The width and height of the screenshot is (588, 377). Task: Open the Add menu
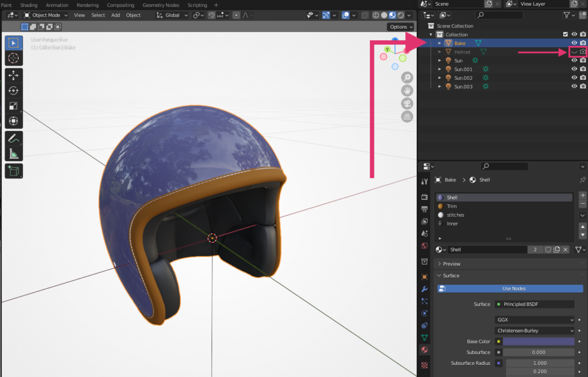point(115,15)
